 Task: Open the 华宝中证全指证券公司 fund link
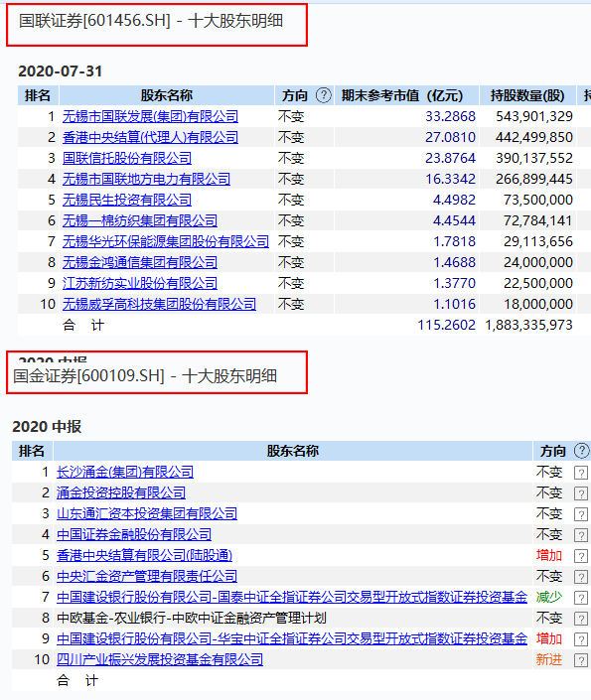click(292, 638)
